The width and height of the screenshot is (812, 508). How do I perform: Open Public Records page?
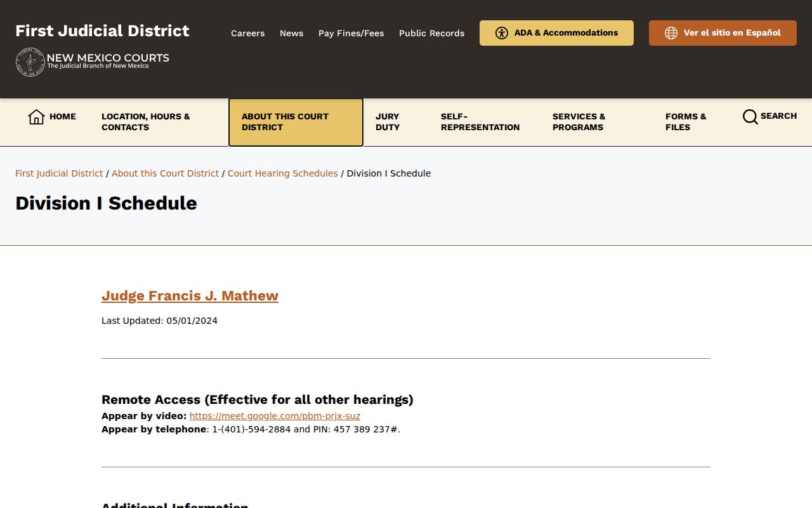coord(431,33)
